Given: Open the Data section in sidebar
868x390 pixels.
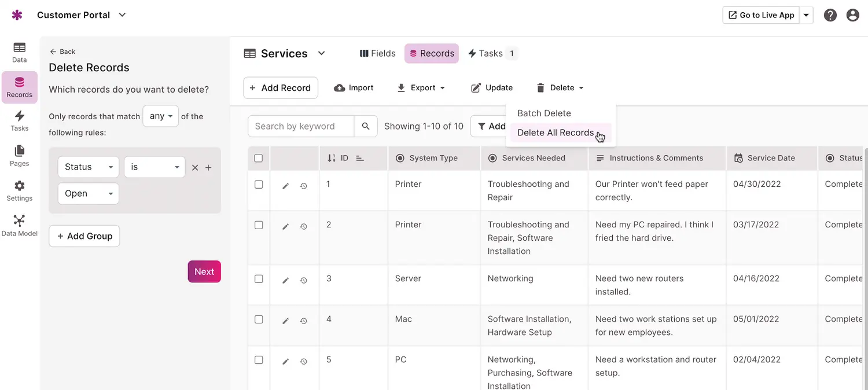Looking at the screenshot, I should tap(19, 52).
